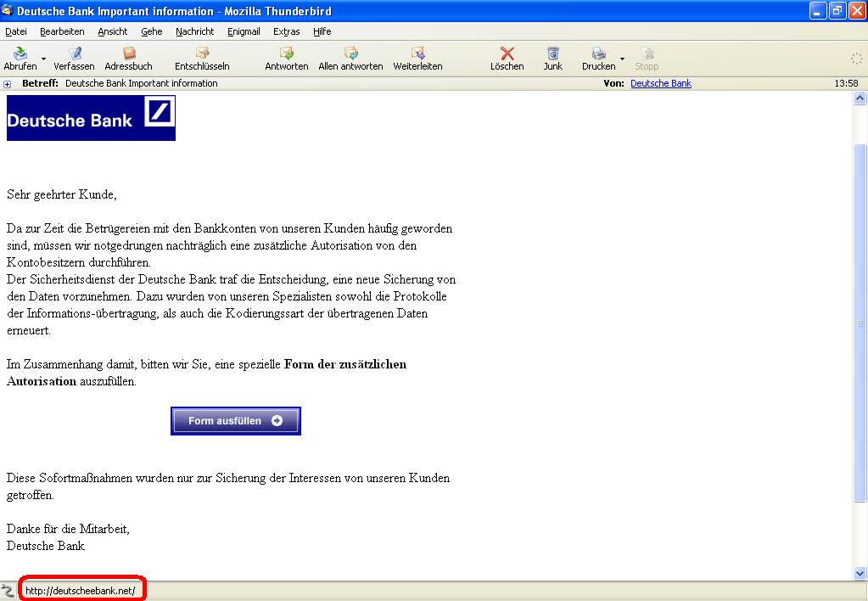Open the Ansicht menu
This screenshot has width=868, height=601.
click(x=112, y=31)
